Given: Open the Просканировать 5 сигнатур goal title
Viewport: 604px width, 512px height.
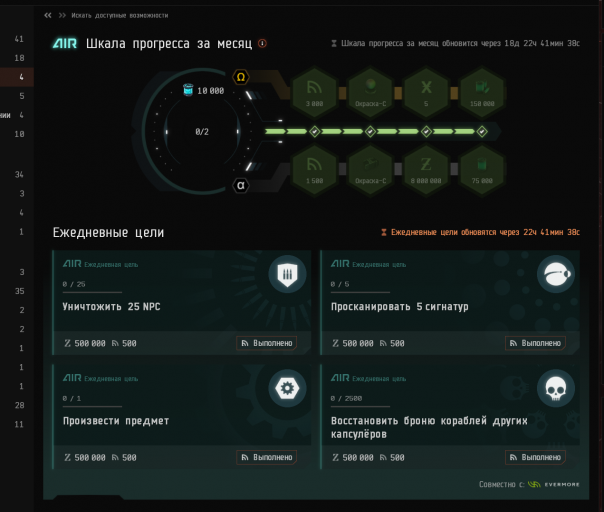Looking at the screenshot, I should [399, 307].
